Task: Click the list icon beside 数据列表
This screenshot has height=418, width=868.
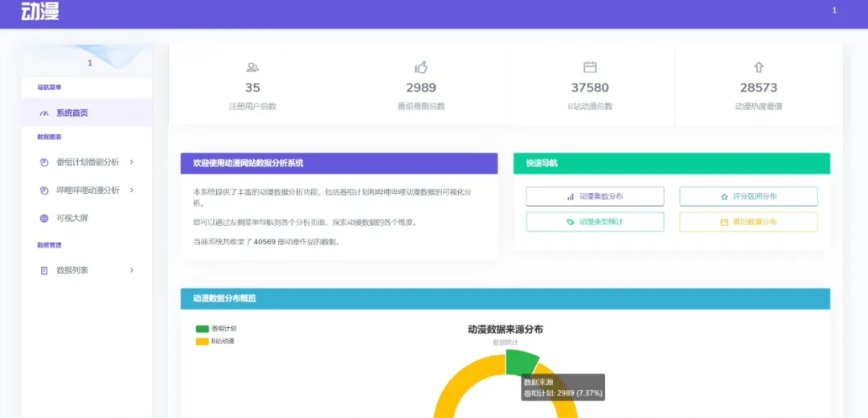Action: click(x=44, y=270)
